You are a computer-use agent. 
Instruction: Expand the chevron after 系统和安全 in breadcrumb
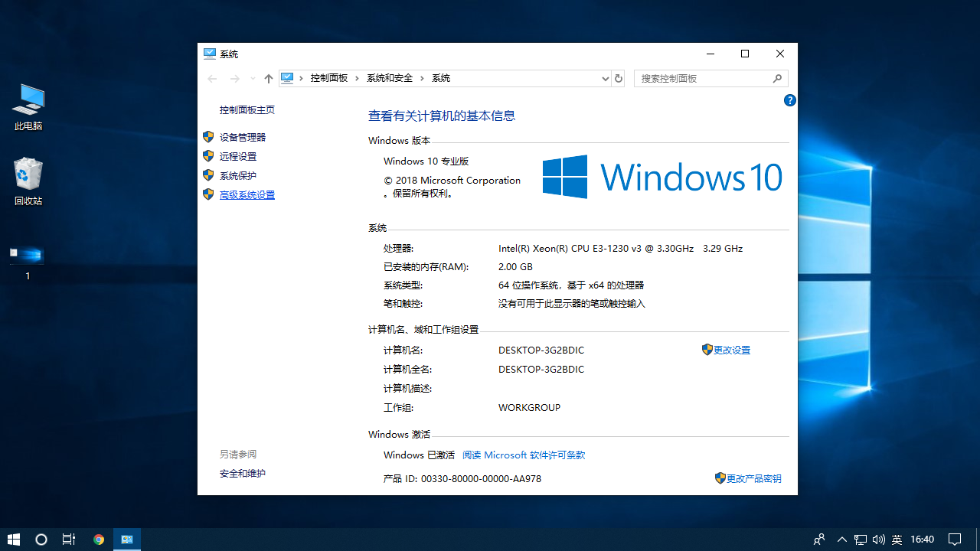point(423,78)
